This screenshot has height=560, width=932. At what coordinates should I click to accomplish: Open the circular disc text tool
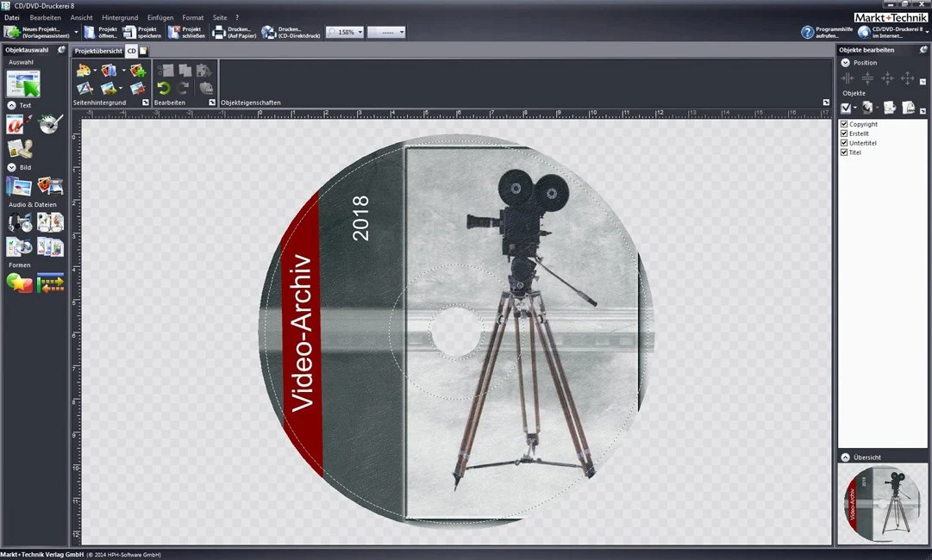pos(51,123)
